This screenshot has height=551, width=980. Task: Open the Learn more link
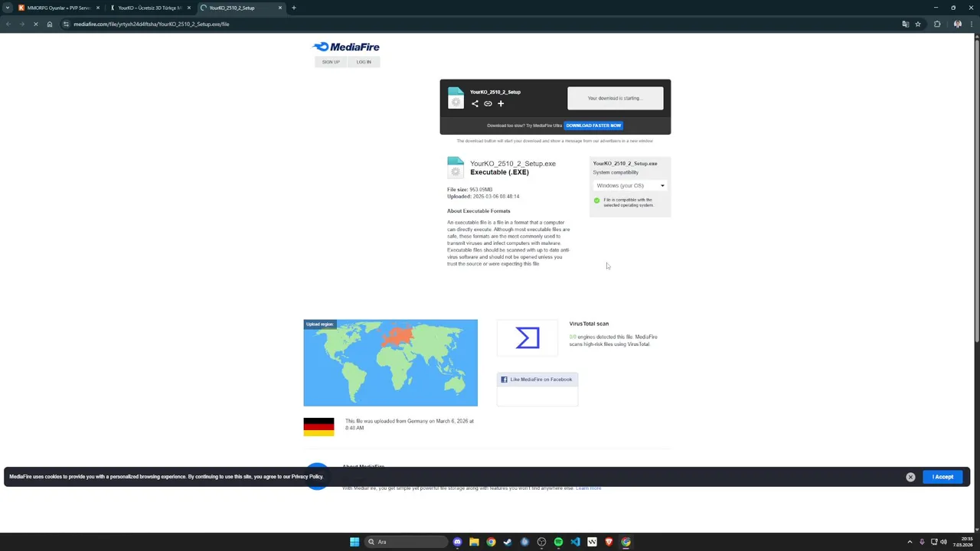[x=589, y=488]
